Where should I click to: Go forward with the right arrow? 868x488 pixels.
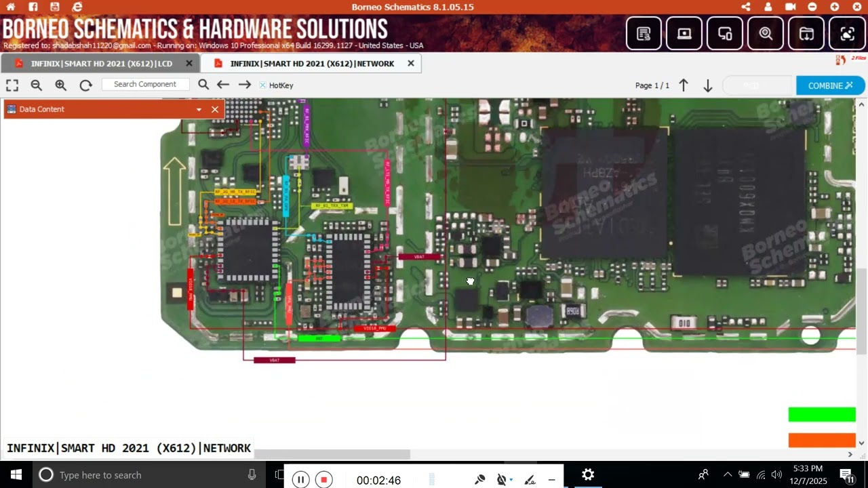245,85
